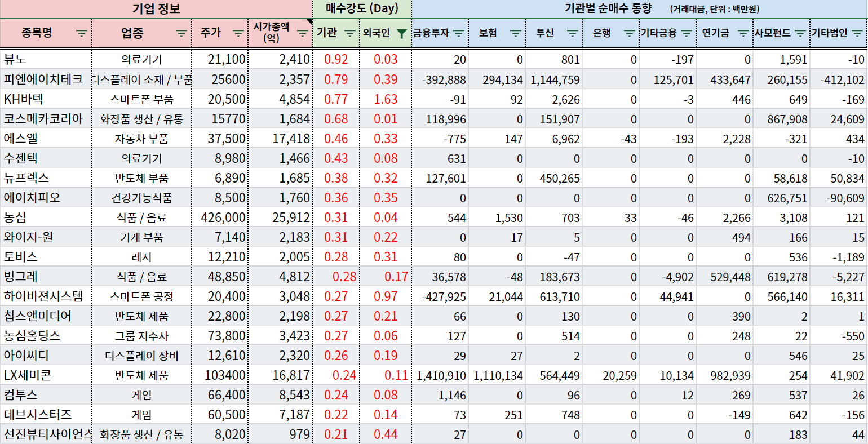
Task: Click the 빙그레 stock name cell
Action: 46,276
